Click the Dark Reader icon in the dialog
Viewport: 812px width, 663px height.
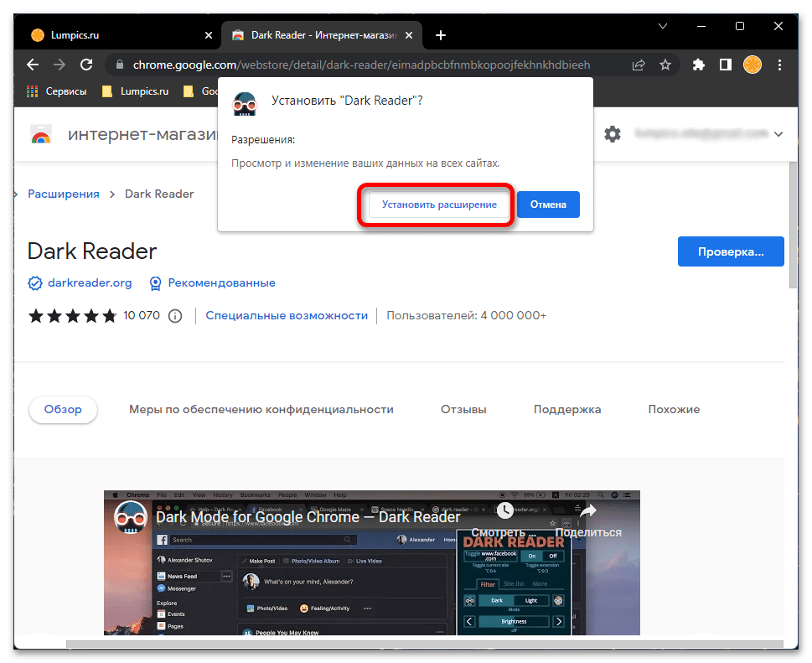(x=245, y=104)
